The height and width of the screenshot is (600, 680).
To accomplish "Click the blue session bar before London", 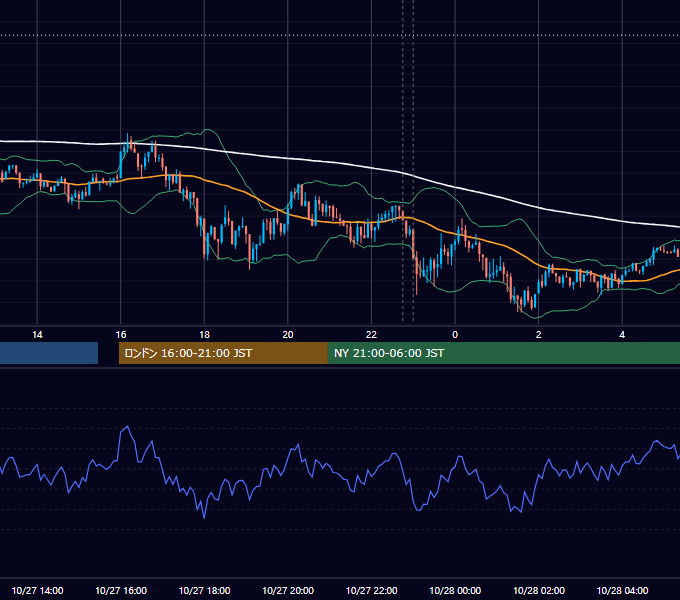I will pyautogui.click(x=49, y=353).
